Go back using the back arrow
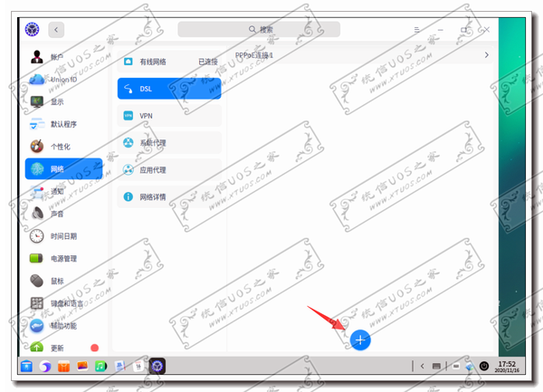 58,30
